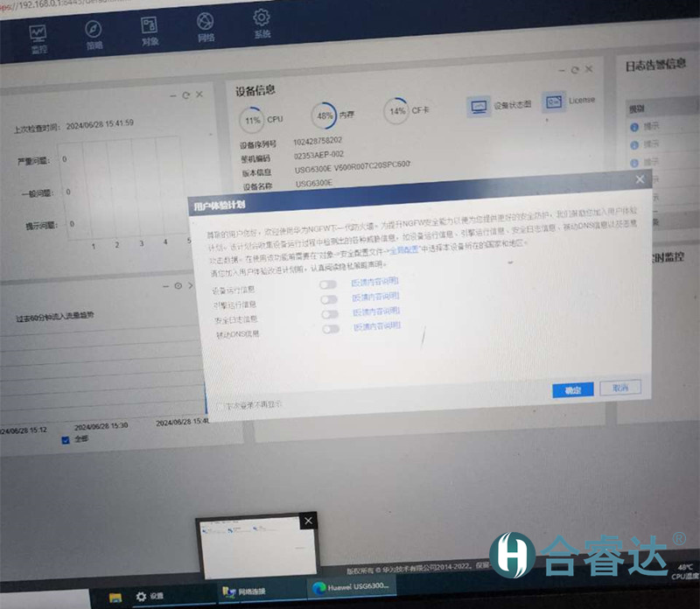Click the 设备状态图 device status icon
Image resolution: width=700 pixels, height=609 pixels.
click(479, 107)
